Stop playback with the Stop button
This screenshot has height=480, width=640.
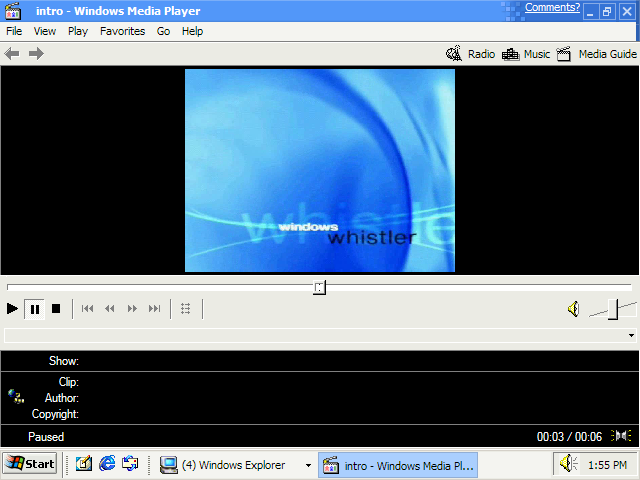56,309
